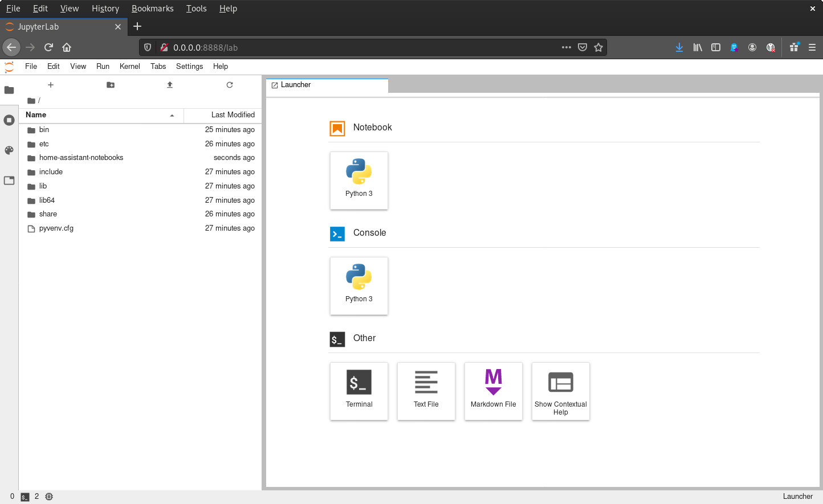
Task: Select the lib64 folder
Action: [x=140, y=200]
